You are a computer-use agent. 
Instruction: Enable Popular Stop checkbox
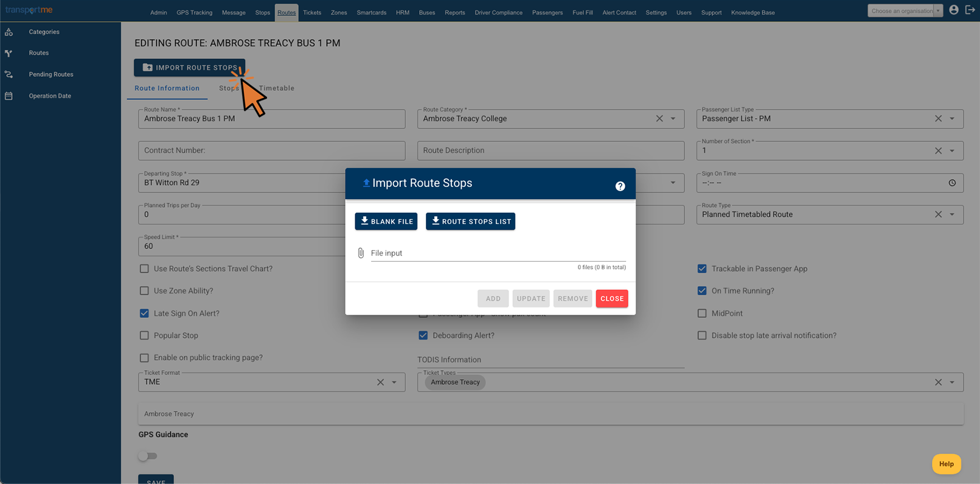click(144, 335)
